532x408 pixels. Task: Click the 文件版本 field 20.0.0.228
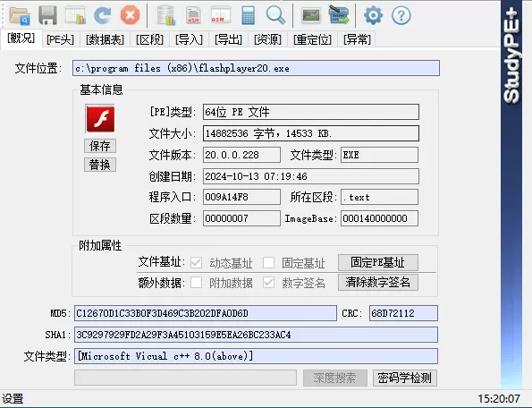point(241,155)
